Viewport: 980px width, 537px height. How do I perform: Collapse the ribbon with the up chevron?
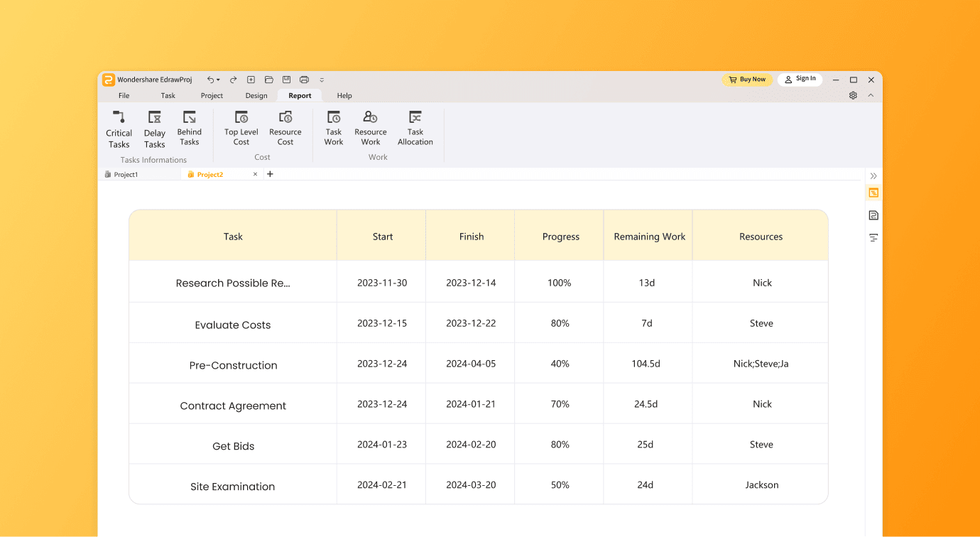[x=871, y=95]
